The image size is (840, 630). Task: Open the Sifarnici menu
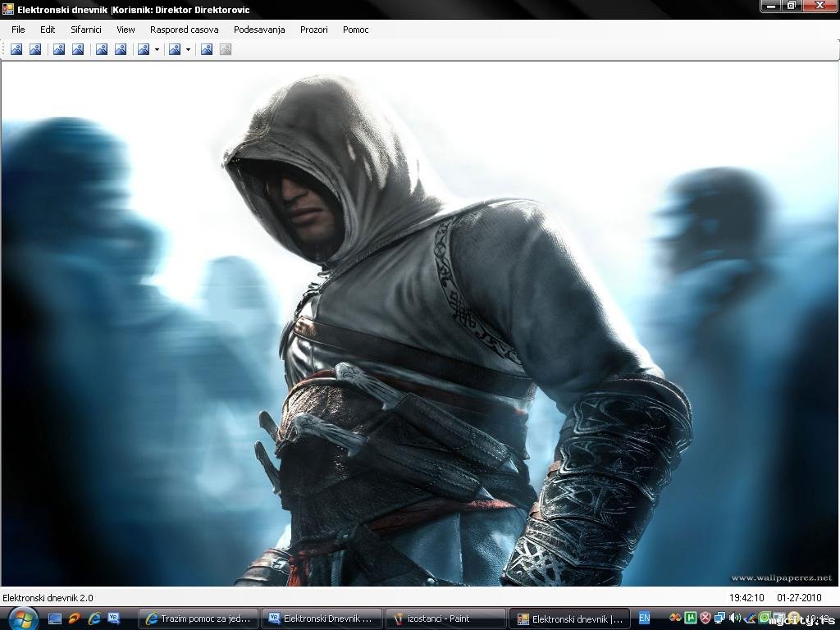pos(86,30)
